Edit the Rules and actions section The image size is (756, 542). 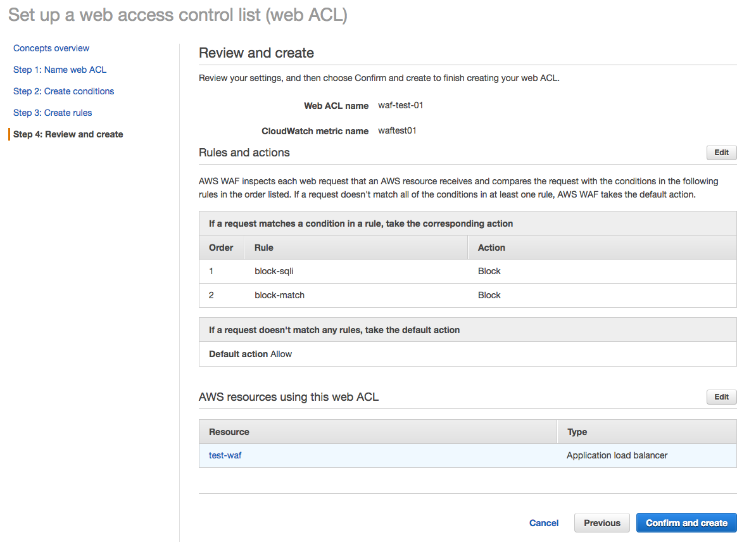click(x=721, y=152)
